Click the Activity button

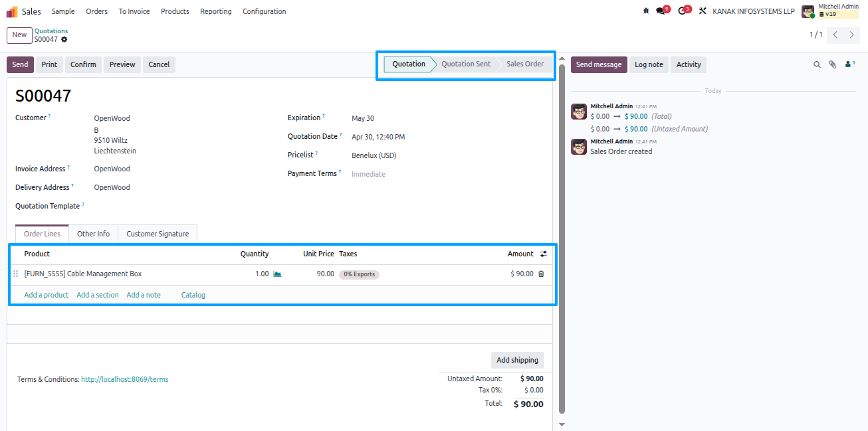689,64
